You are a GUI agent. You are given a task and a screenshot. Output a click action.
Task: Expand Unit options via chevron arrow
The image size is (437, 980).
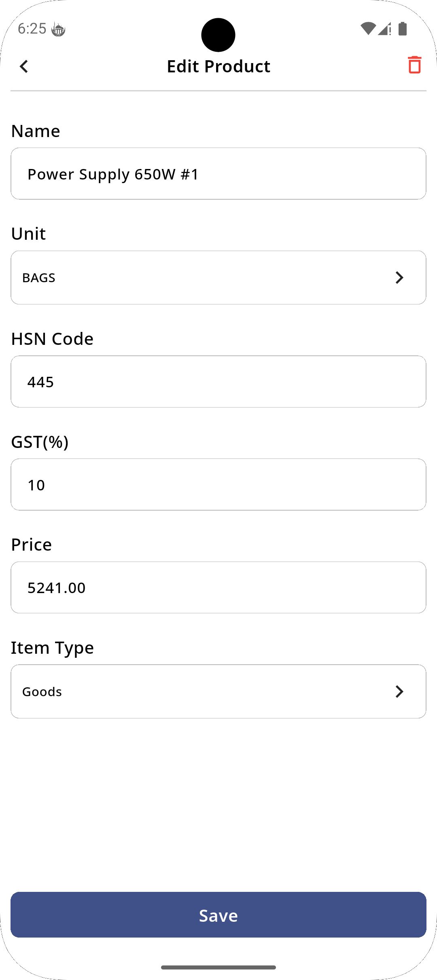399,277
